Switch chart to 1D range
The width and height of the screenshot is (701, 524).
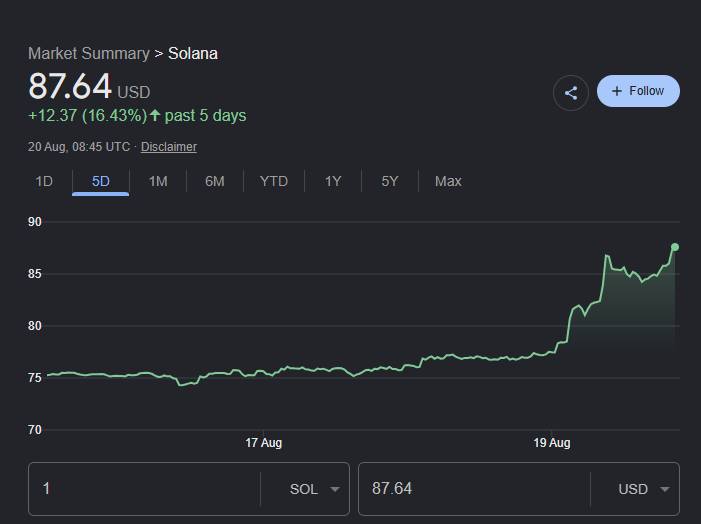pos(44,181)
